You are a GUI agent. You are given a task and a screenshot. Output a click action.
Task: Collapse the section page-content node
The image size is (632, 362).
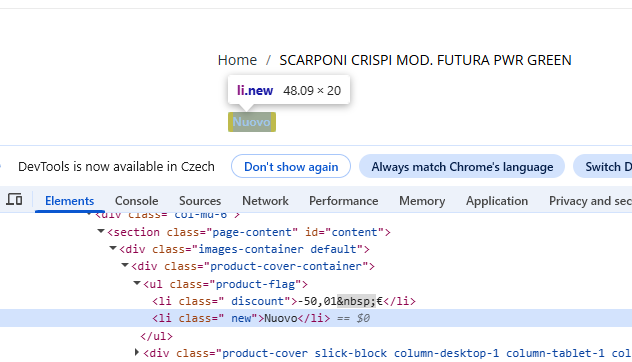[x=101, y=231]
